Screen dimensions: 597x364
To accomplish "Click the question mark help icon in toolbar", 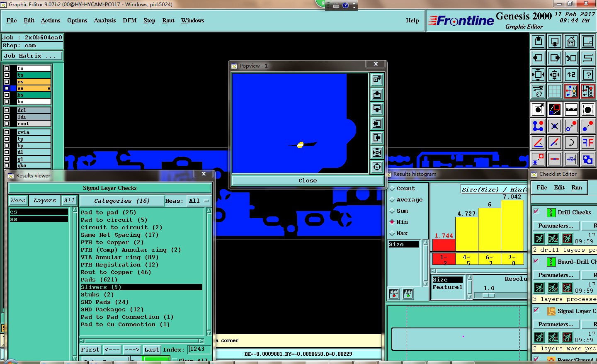I will pos(588,75).
